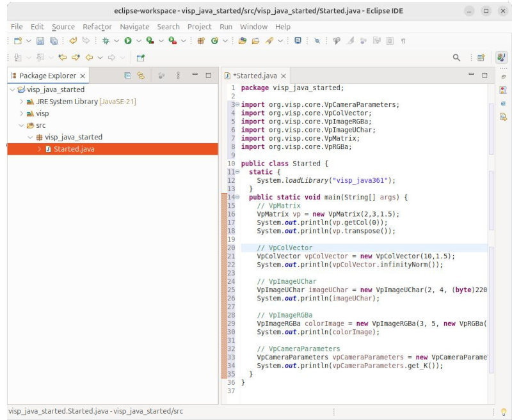Click the Save icon in the toolbar

pyautogui.click(x=40, y=41)
